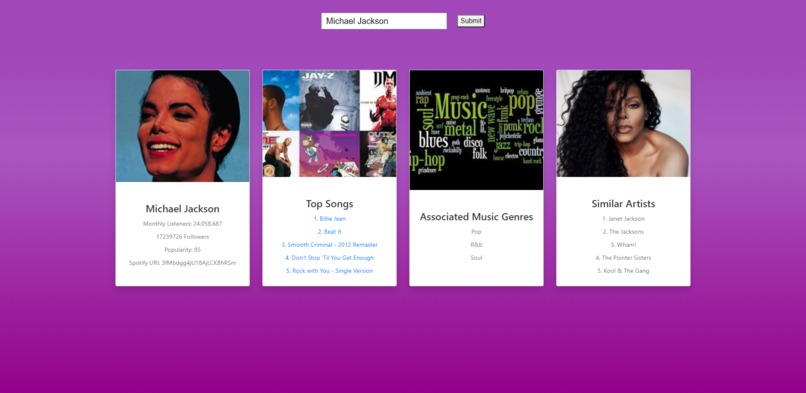Click the music genres word cloud image
806x393 pixels.
pos(477,130)
